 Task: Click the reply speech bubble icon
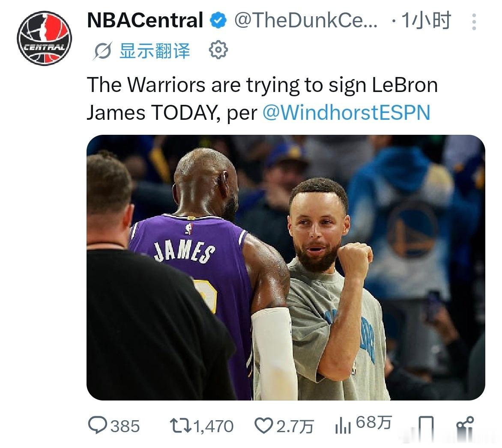pos(97,425)
